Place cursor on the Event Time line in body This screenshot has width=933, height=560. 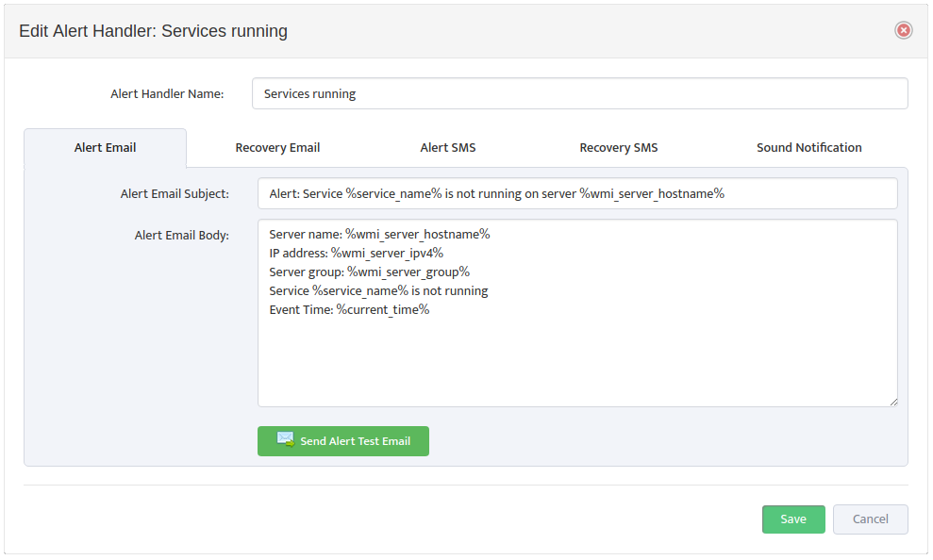point(349,310)
